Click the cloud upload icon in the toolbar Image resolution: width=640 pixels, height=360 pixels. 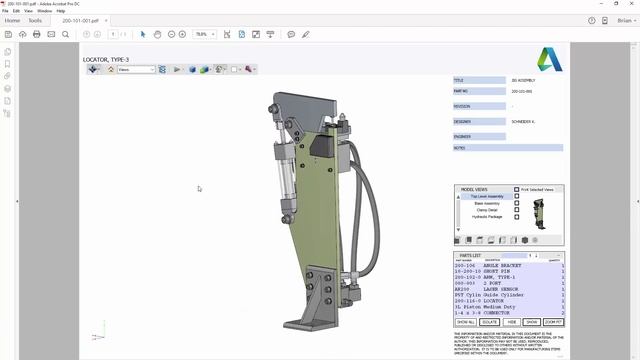click(22, 34)
